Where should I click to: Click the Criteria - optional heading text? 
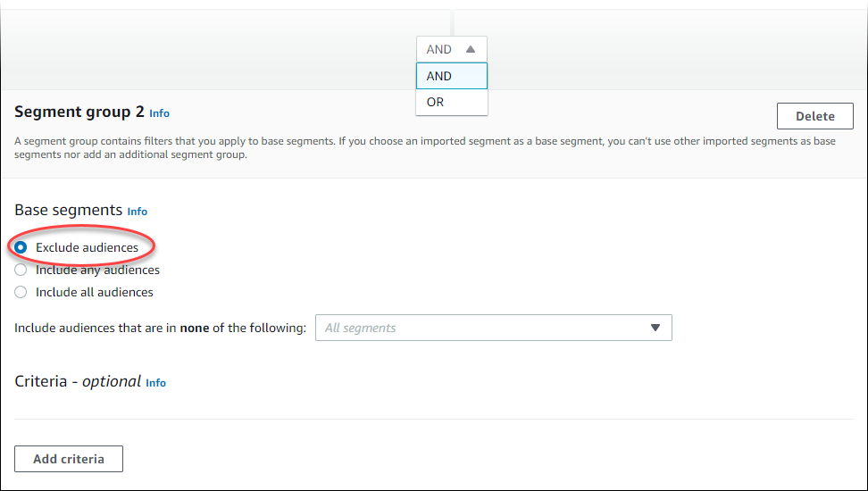point(78,381)
